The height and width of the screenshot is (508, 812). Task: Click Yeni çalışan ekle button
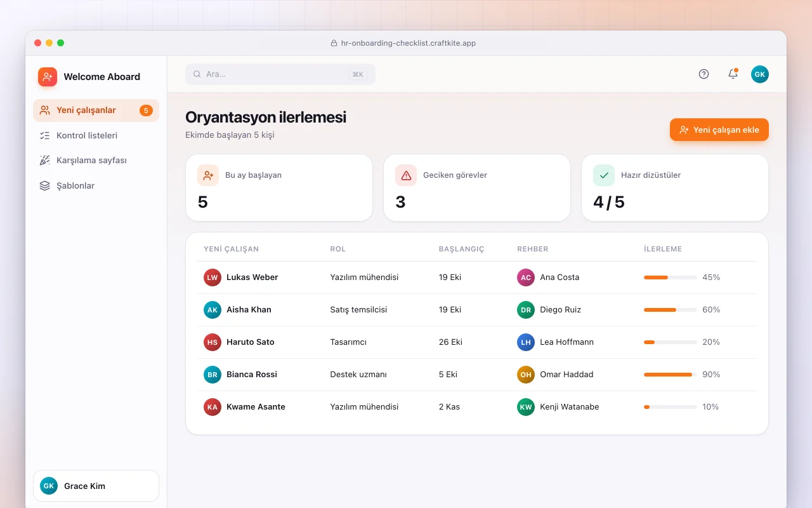coord(719,130)
